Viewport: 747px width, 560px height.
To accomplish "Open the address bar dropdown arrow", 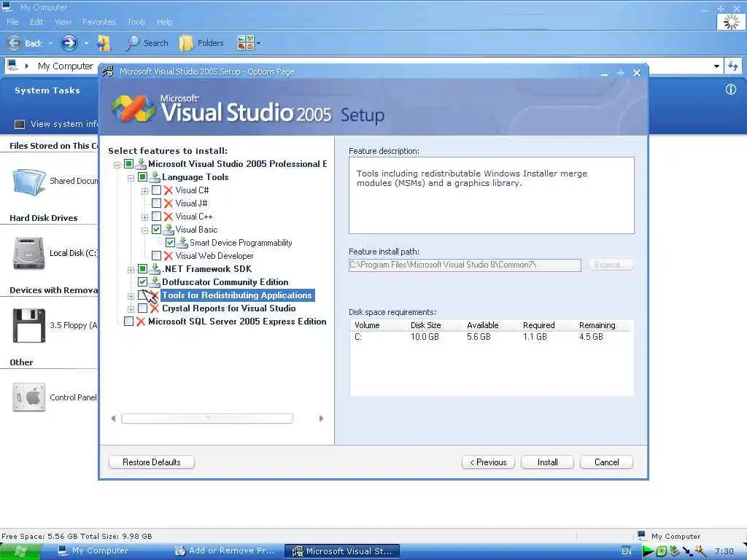I will (716, 66).
